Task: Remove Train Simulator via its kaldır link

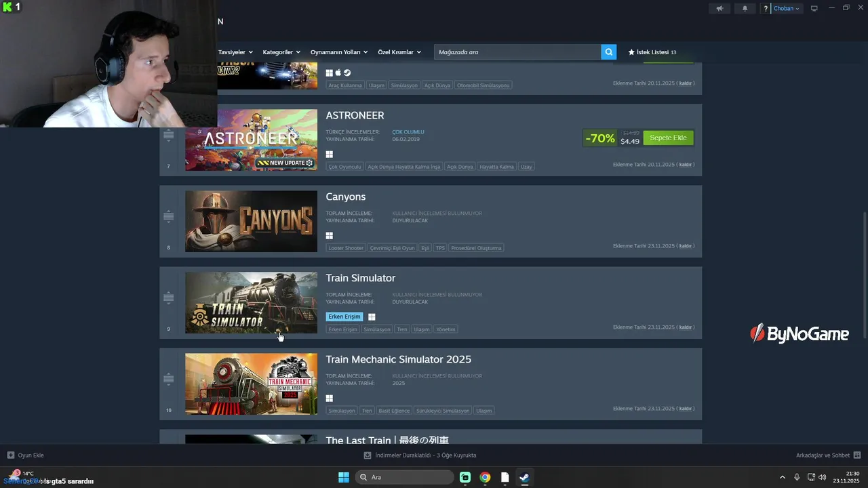Action: click(x=686, y=327)
